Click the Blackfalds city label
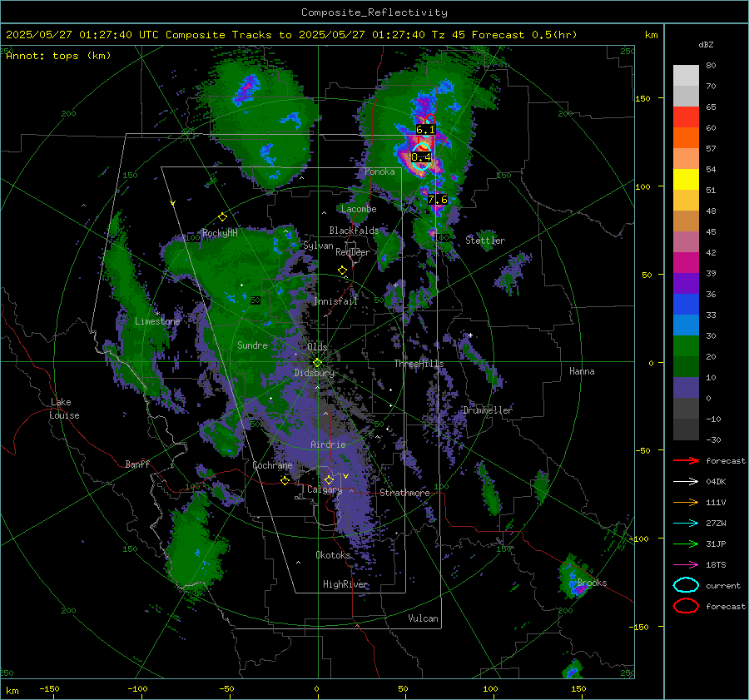 point(354,231)
